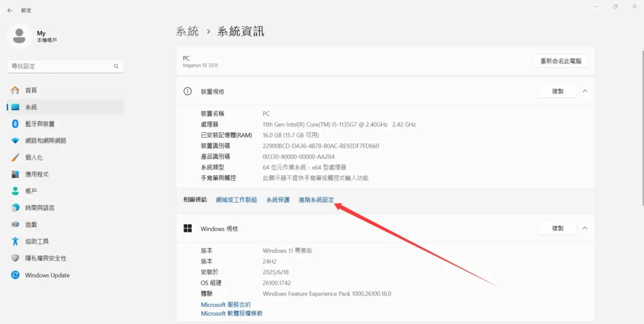
Task: Click the 手寫筆與觸控 value text
Action: pos(316,178)
